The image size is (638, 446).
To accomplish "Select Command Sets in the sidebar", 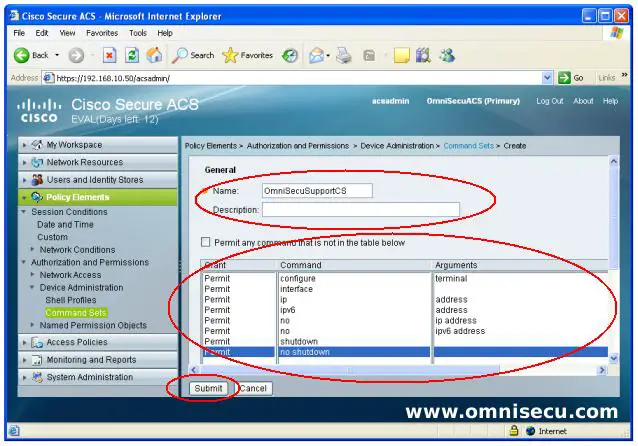I will coord(76,313).
